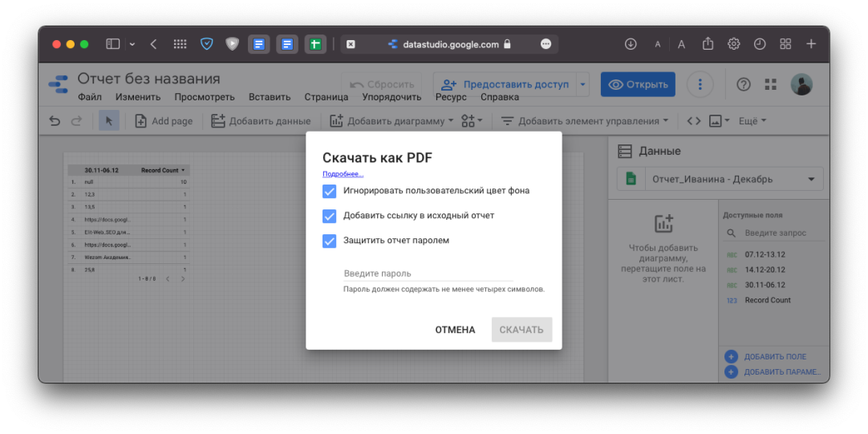Open the Изменить menu

(x=138, y=97)
